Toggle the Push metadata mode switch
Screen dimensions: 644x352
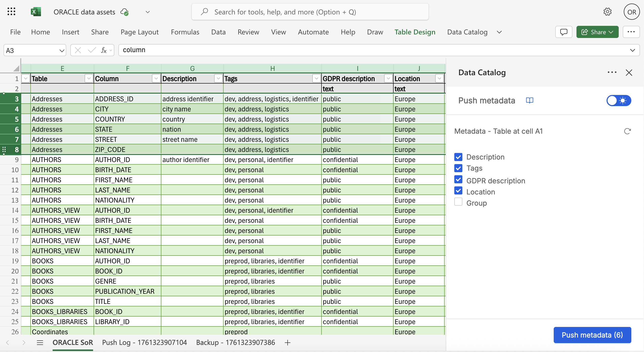(x=619, y=101)
